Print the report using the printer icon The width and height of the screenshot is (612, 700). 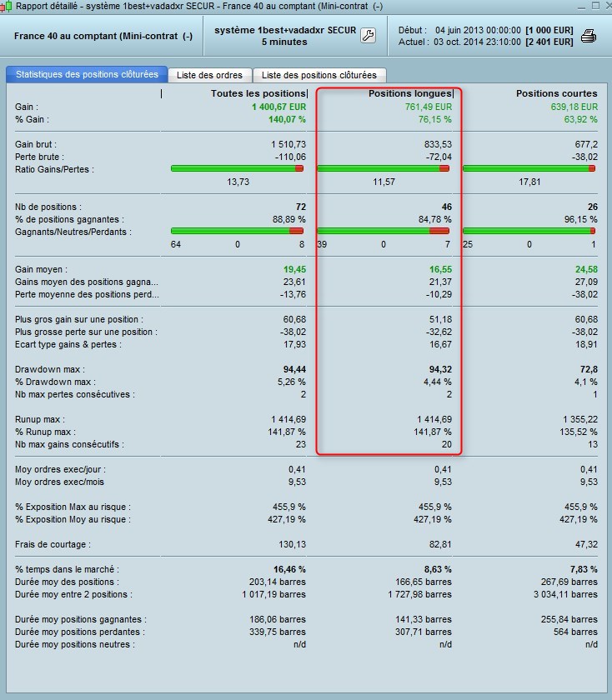pyautogui.click(x=589, y=36)
